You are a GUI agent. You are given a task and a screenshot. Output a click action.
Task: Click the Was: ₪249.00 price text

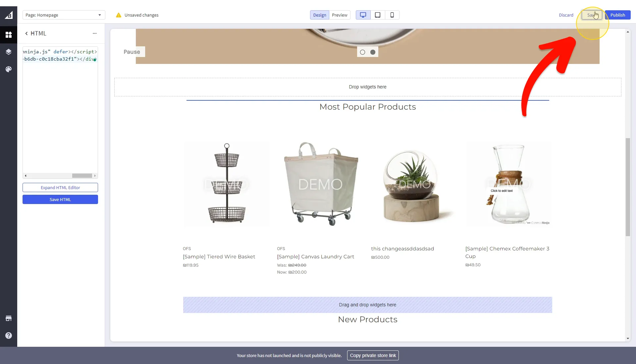pos(291,265)
